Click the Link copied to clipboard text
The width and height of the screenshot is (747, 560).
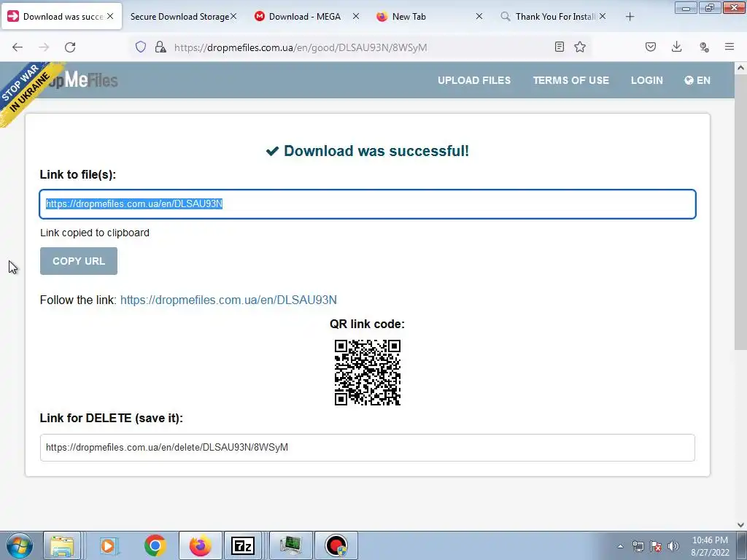(x=95, y=233)
